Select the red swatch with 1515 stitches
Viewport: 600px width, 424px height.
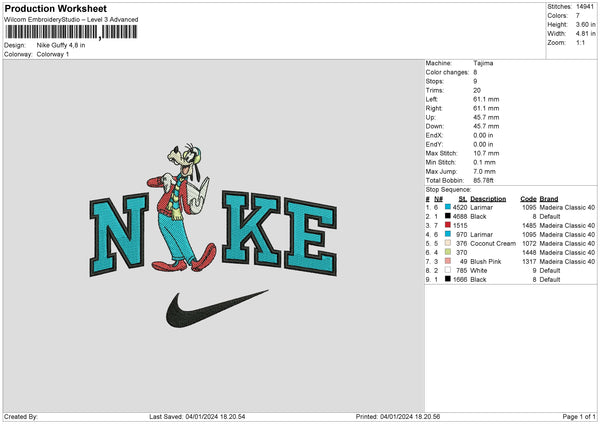[x=448, y=225]
